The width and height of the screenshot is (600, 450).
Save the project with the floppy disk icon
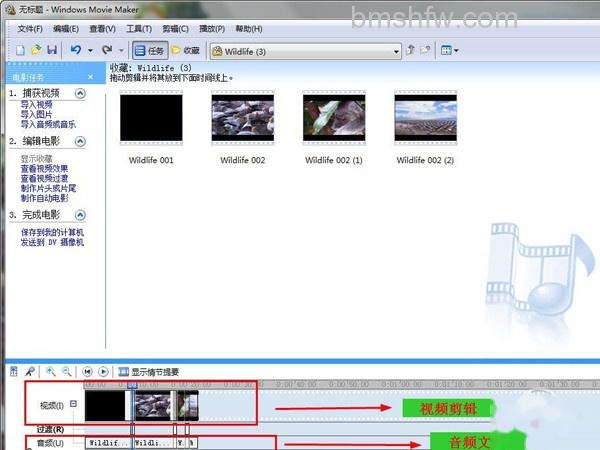52,50
